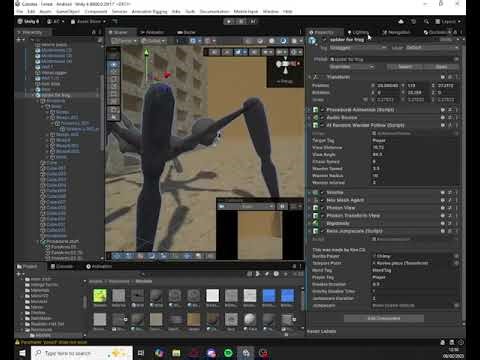Click the Add Component button
Viewport: 480px width, 360px height.
(x=384, y=318)
